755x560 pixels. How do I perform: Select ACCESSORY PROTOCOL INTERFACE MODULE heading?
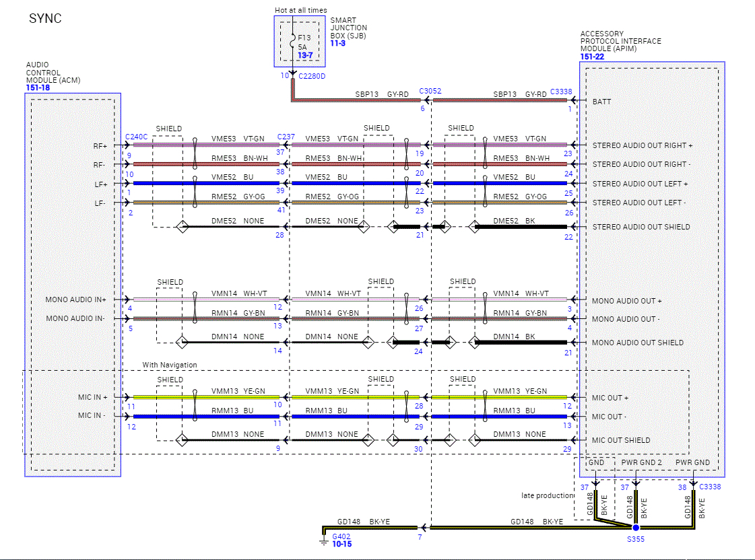coord(621,41)
